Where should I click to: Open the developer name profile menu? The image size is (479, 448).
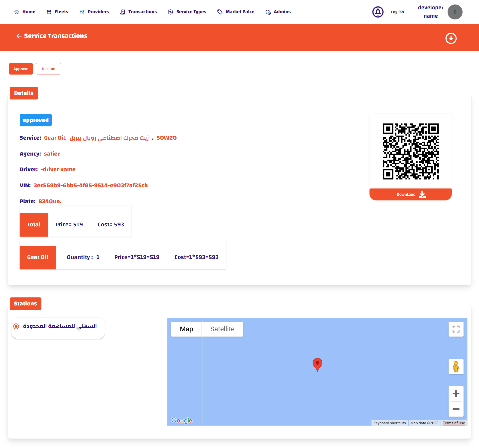pos(431,12)
